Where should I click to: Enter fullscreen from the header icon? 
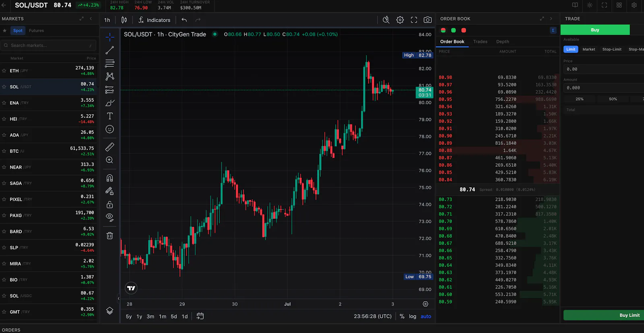(605, 5)
